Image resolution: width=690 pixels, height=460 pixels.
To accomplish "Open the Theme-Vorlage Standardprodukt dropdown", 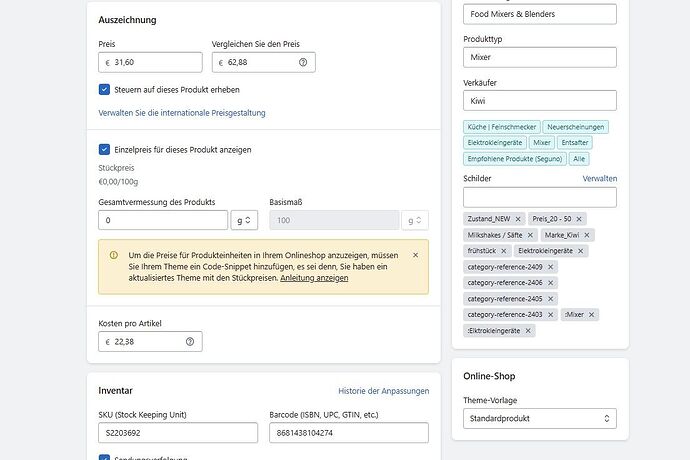I will 539,419.
